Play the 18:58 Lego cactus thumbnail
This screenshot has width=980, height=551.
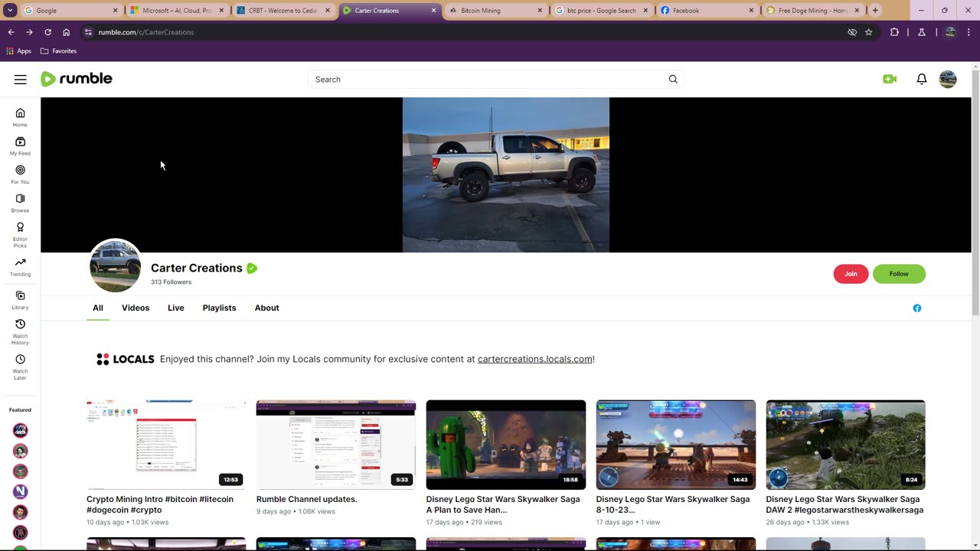506,445
